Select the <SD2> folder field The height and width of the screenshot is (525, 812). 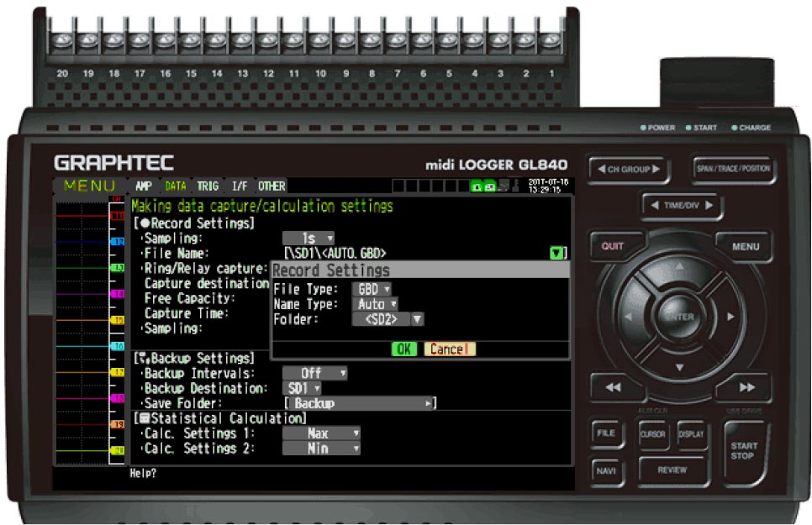tap(381, 319)
